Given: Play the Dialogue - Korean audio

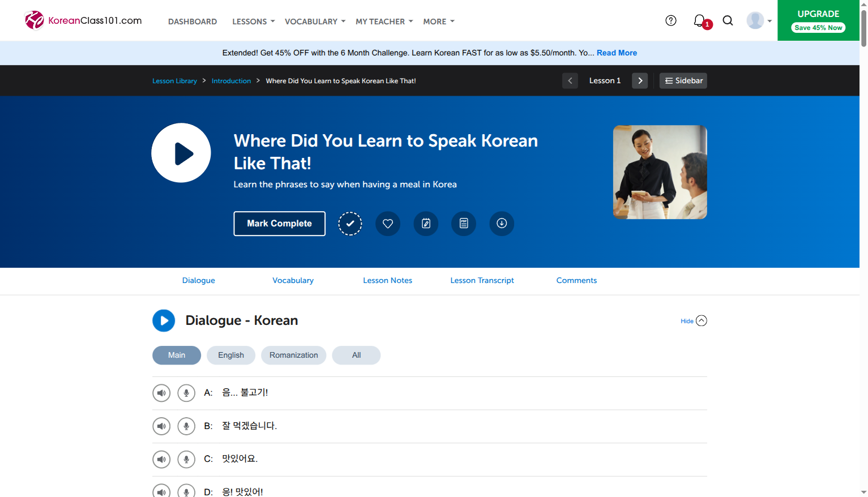Looking at the screenshot, I should 164,320.
